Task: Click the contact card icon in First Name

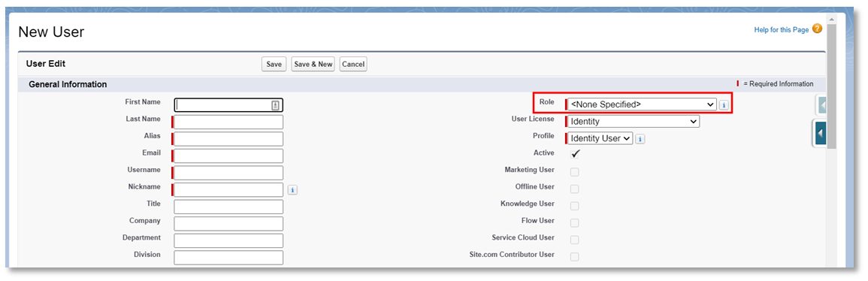Action: [x=275, y=105]
